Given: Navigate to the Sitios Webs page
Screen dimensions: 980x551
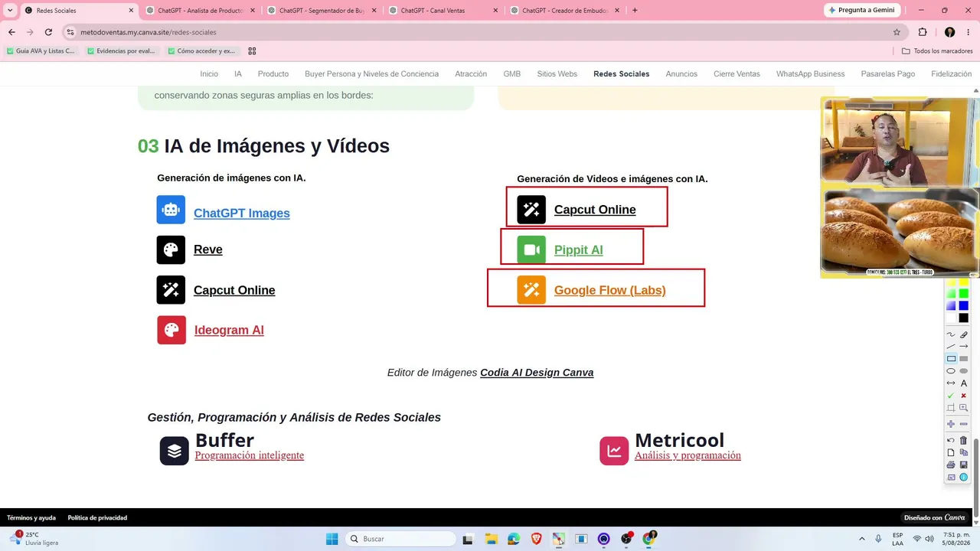Looking at the screenshot, I should coord(557,74).
